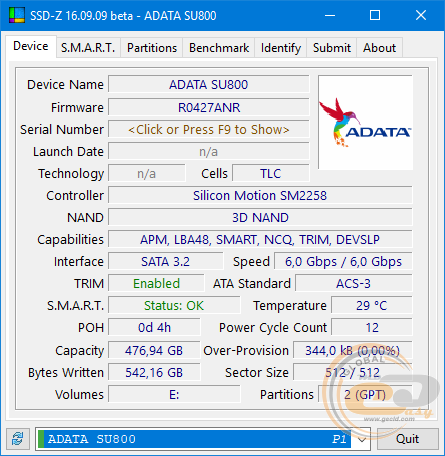This screenshot has height=456, width=445.
Task: Select the ADATA SU800 P1 drive entry
Action: coord(194,439)
